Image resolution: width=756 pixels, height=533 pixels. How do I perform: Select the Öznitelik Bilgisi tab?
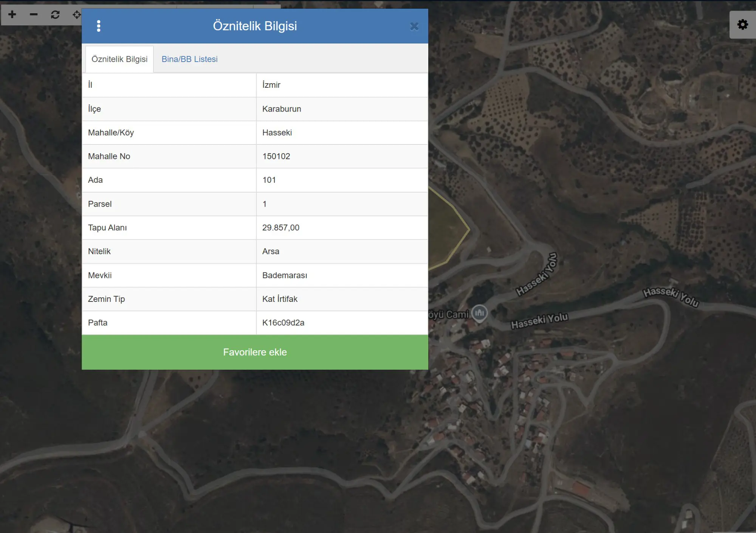(x=119, y=59)
